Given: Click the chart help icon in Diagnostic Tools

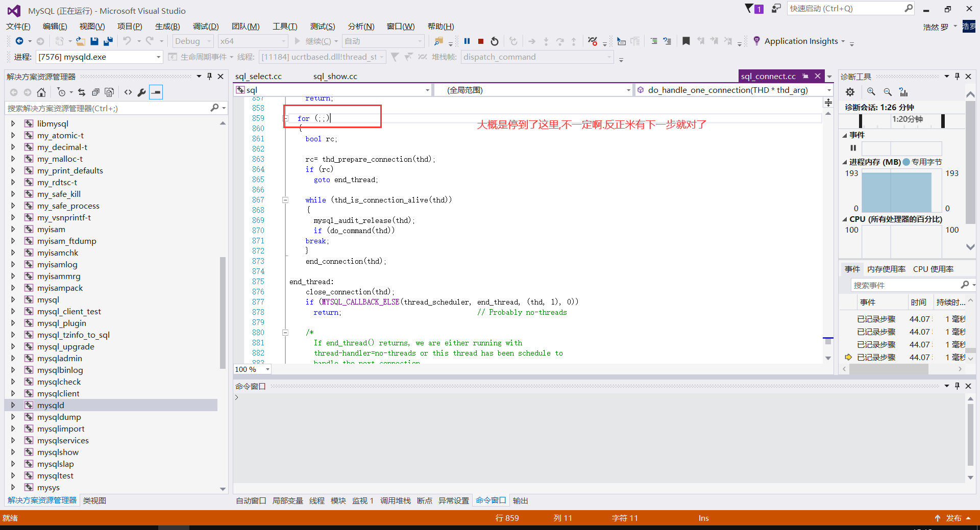Looking at the screenshot, I should [903, 92].
